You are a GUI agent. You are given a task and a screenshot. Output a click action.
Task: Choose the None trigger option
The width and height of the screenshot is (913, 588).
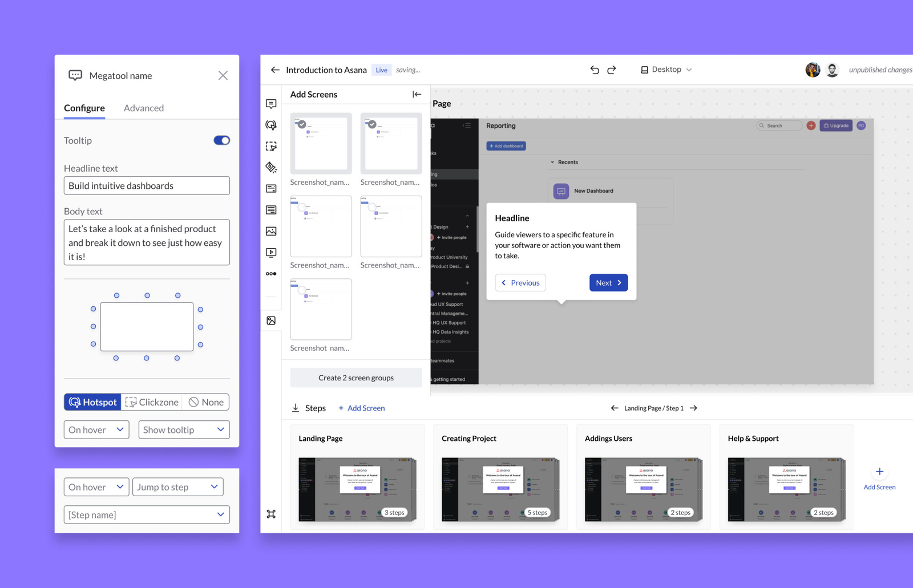[x=206, y=402]
